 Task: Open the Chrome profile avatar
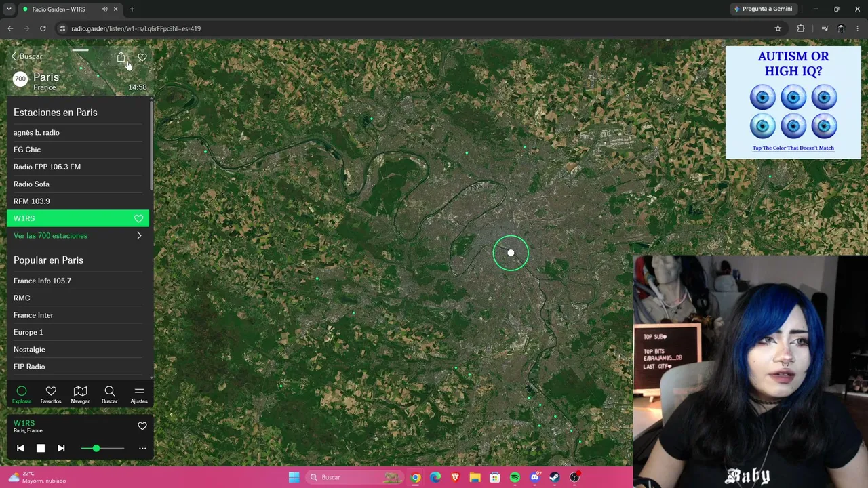point(841,28)
